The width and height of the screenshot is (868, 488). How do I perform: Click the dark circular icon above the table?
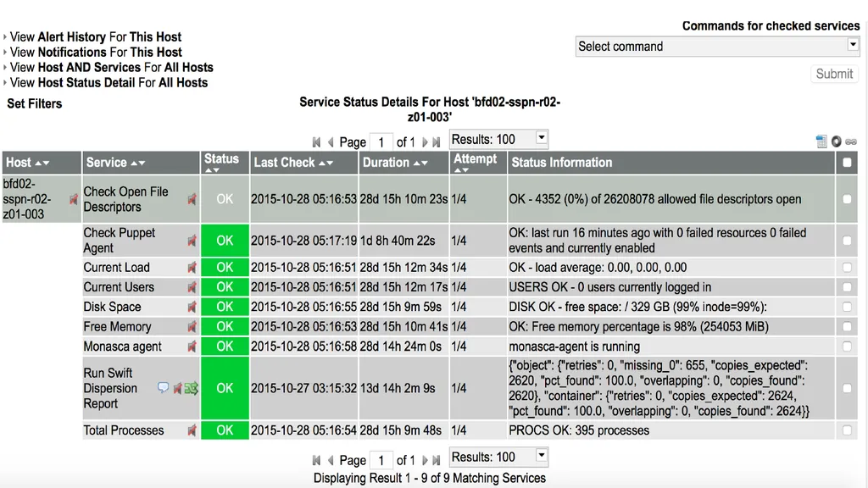(837, 141)
